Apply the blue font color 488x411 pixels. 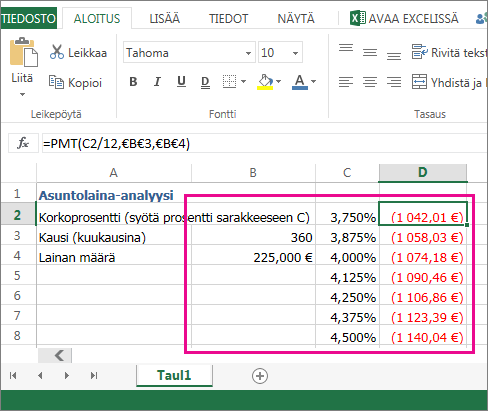pos(300,82)
